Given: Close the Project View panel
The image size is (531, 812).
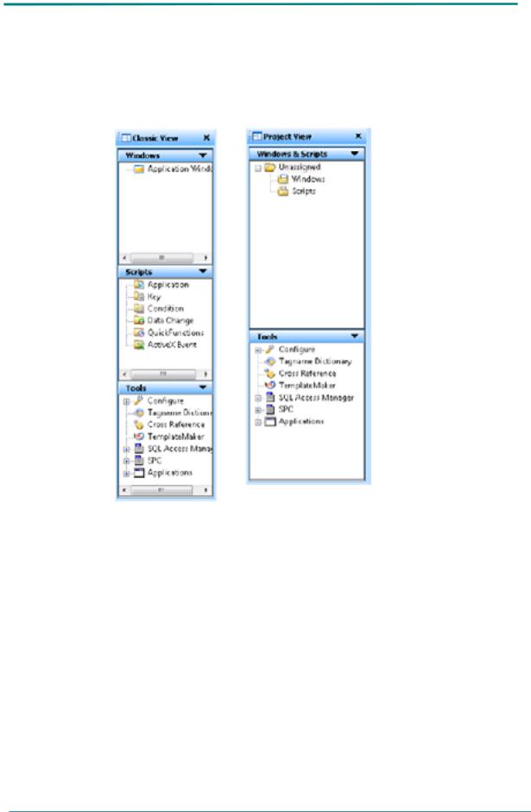Looking at the screenshot, I should point(358,136).
